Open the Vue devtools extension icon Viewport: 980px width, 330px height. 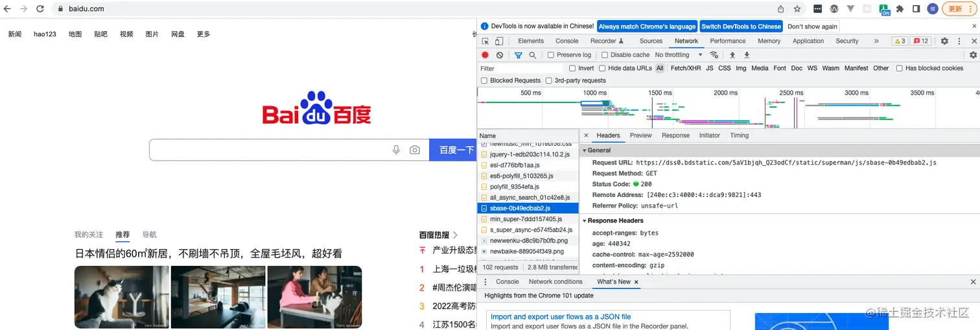click(850, 9)
